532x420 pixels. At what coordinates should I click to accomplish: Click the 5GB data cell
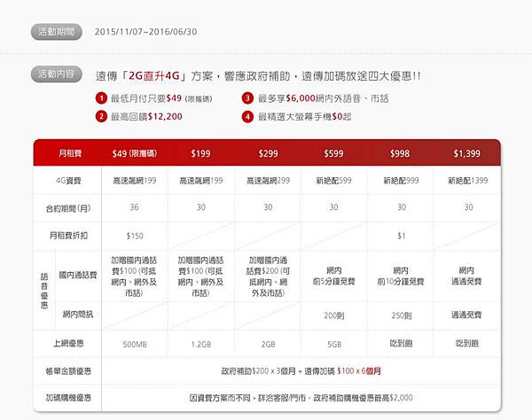tap(334, 345)
